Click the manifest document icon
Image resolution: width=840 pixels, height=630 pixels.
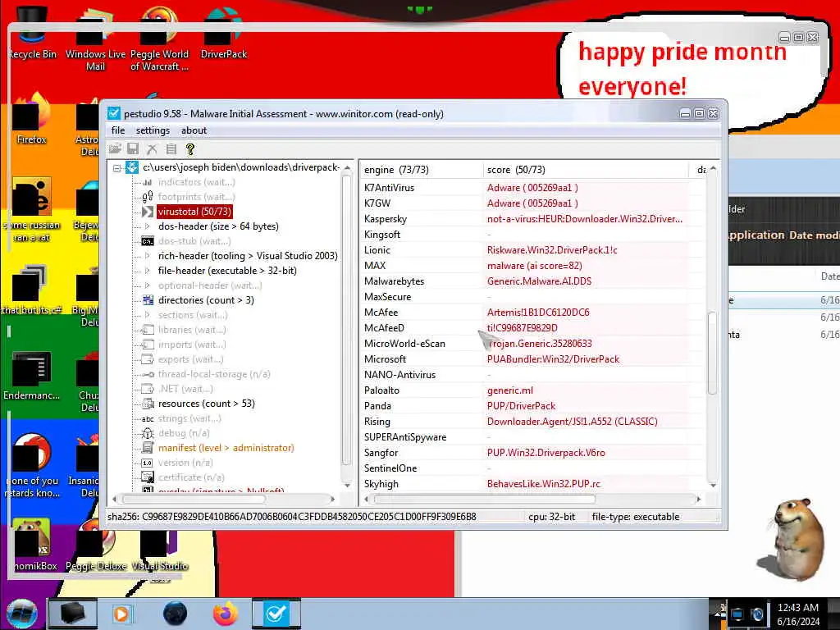(x=148, y=448)
